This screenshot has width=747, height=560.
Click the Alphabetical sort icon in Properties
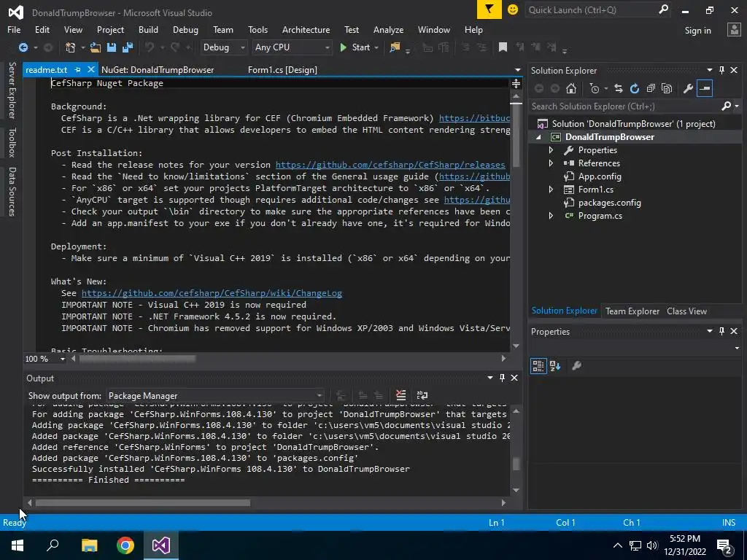coord(555,366)
